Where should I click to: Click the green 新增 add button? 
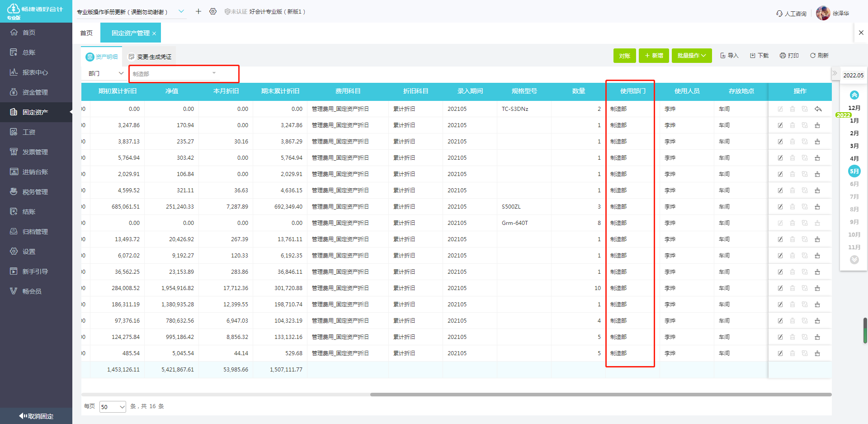tap(654, 56)
